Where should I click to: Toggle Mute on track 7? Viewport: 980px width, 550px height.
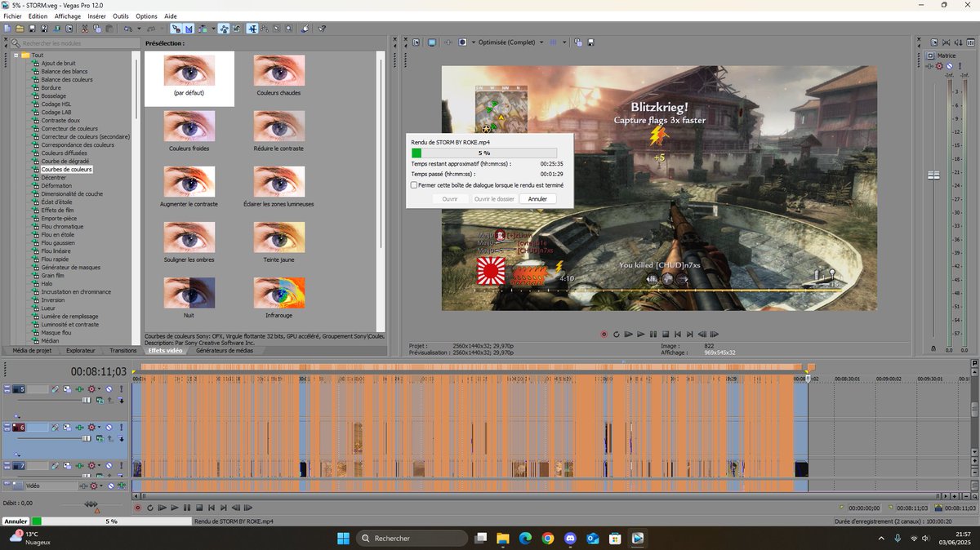tap(109, 466)
